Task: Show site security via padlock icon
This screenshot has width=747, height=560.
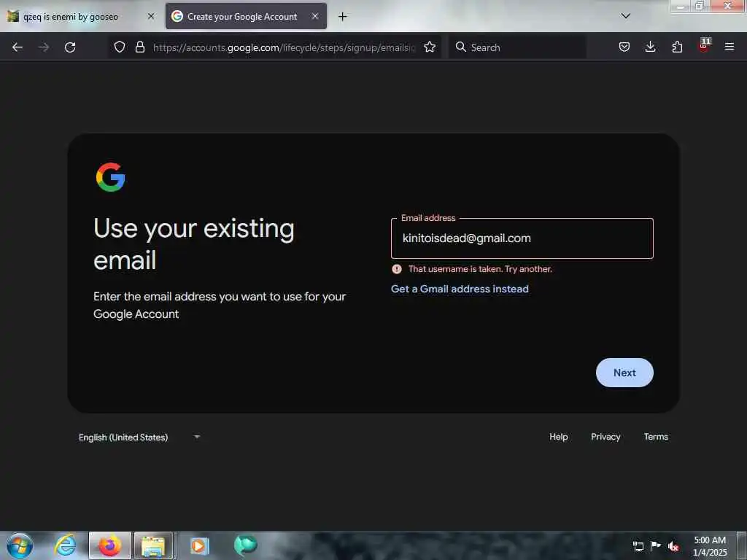Action: [139, 47]
